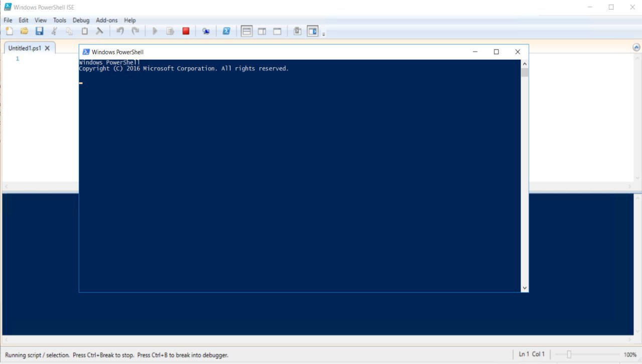This screenshot has height=364, width=642.
Task: Open the View menu
Action: (41, 21)
